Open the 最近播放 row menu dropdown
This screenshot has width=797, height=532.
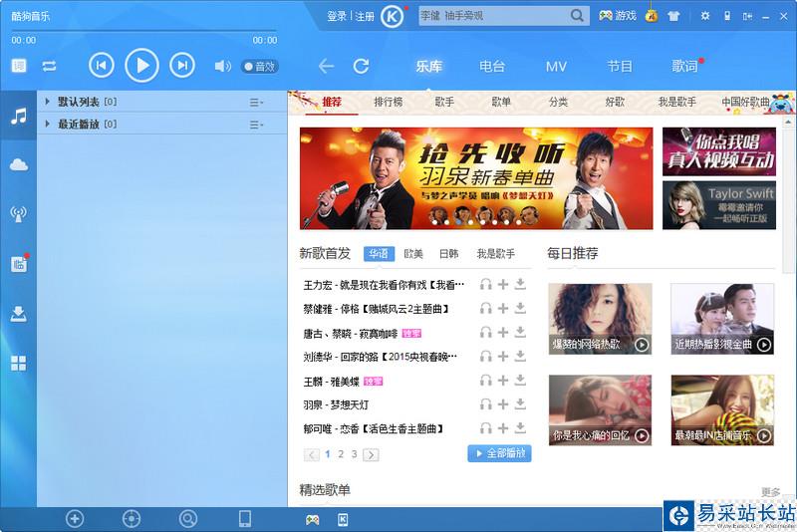click(x=256, y=125)
